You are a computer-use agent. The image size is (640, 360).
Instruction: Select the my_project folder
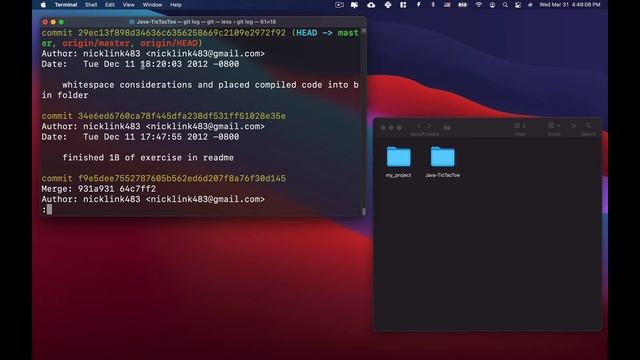point(398,157)
